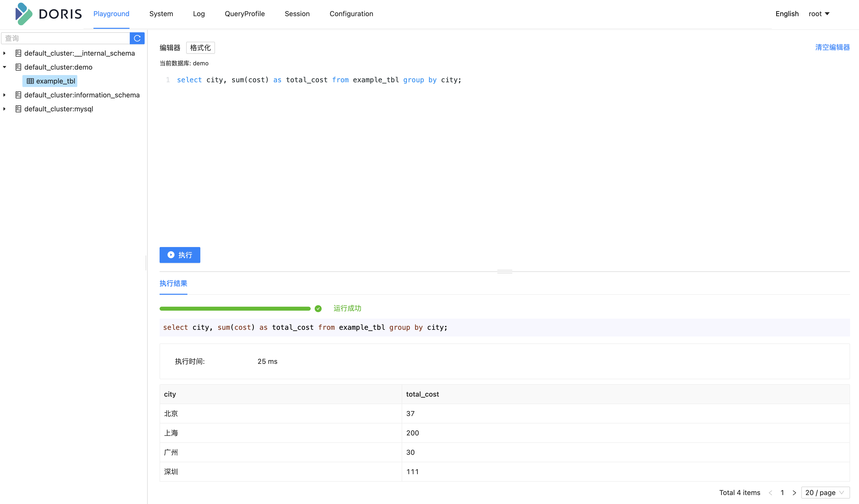The width and height of the screenshot is (859, 504).
Task: Click the __internal_schema database icon
Action: pos(18,53)
